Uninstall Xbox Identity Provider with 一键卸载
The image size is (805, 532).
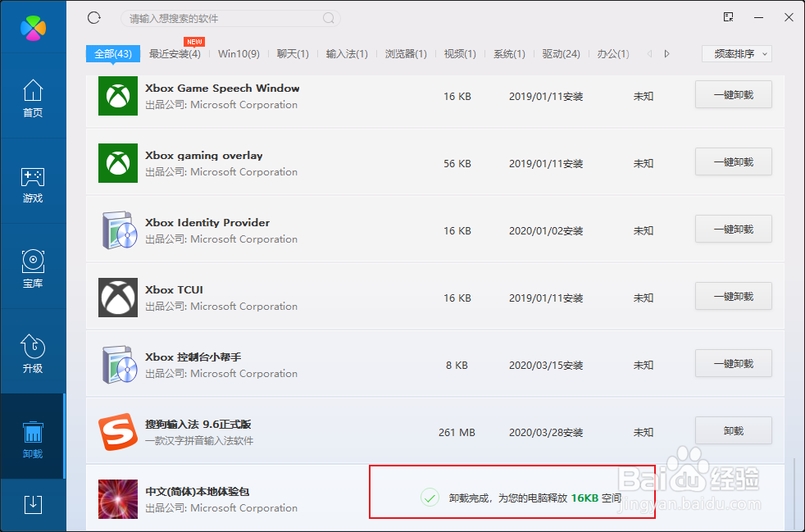pyautogui.click(x=733, y=229)
